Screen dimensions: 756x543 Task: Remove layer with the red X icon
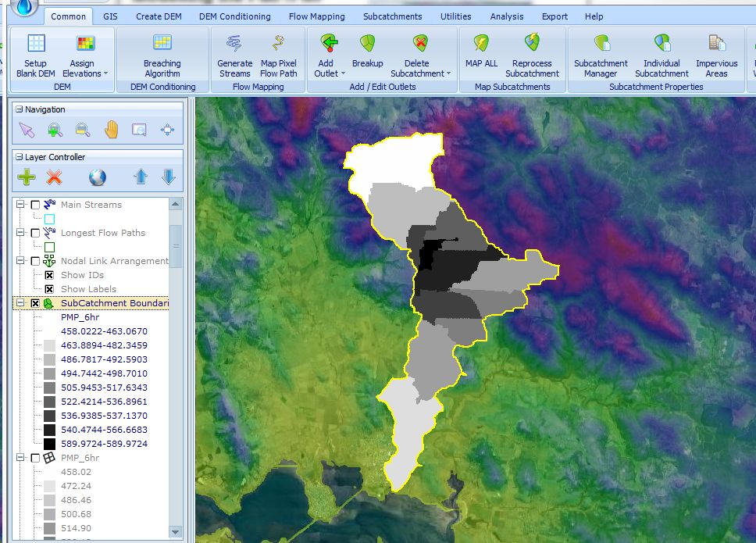tap(54, 177)
